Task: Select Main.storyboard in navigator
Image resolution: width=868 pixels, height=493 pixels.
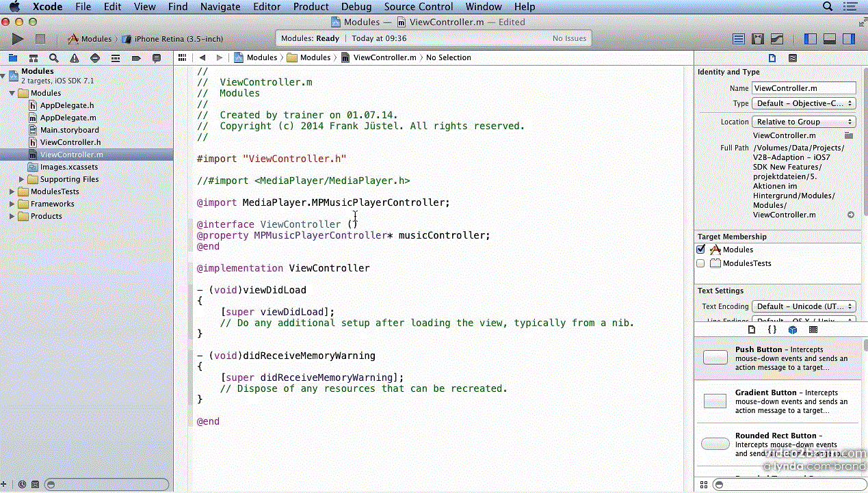Action: coord(69,130)
